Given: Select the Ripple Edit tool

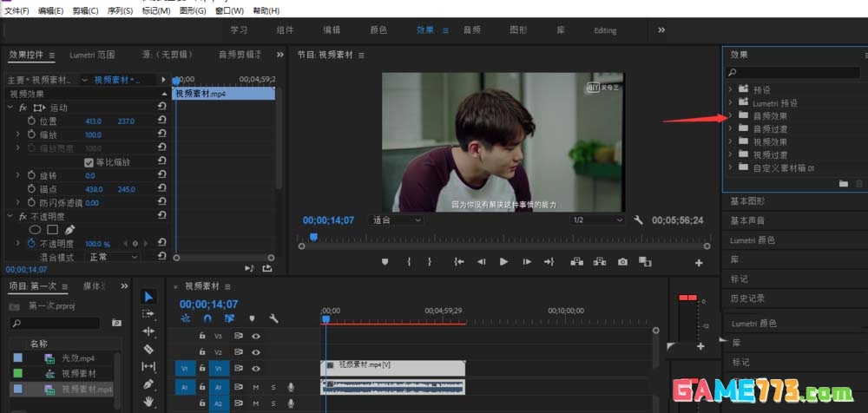Looking at the screenshot, I should [x=148, y=331].
